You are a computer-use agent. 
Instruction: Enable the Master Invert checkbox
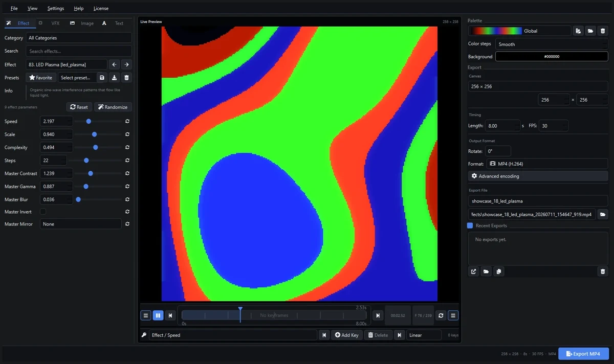coord(43,212)
